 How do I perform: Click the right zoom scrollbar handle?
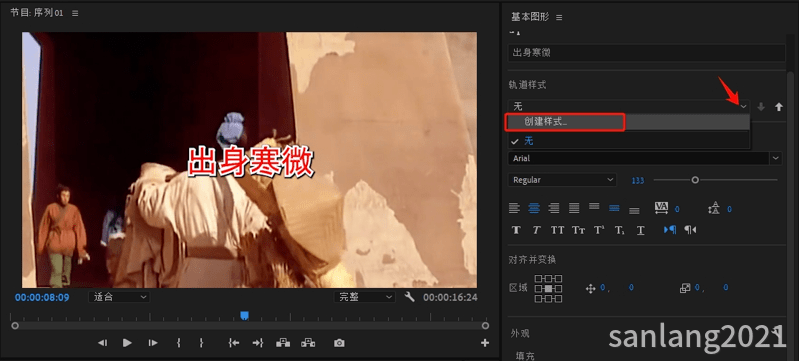pos(485,325)
